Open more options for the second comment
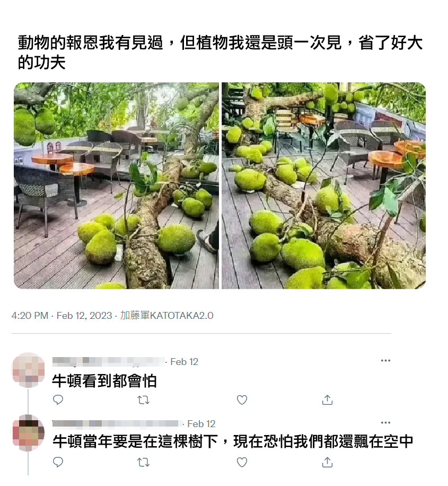 click(385, 422)
